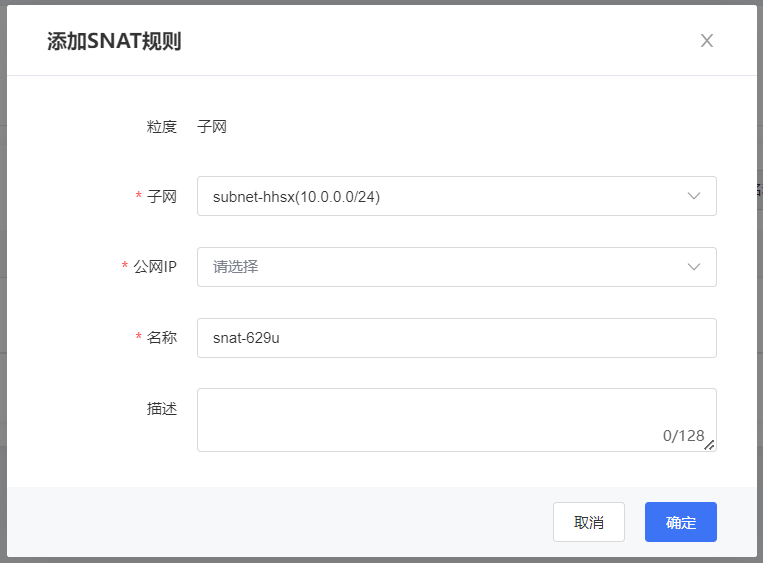763x563 pixels.
Task: Close the 添加SNAT规则 dialog with the X icon
Action: [x=706, y=41]
